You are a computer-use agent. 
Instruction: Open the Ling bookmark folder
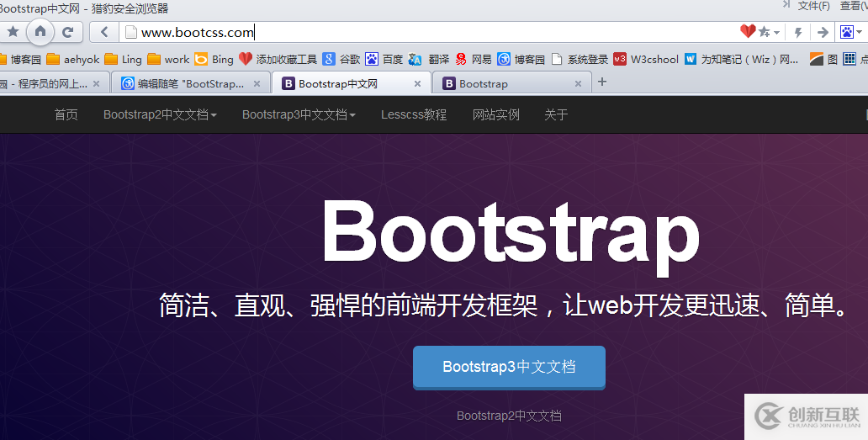(x=124, y=59)
